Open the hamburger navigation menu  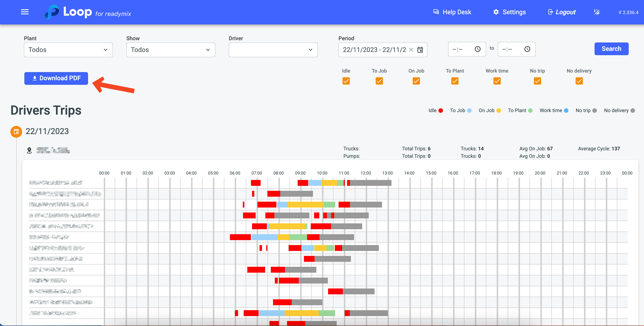point(25,12)
